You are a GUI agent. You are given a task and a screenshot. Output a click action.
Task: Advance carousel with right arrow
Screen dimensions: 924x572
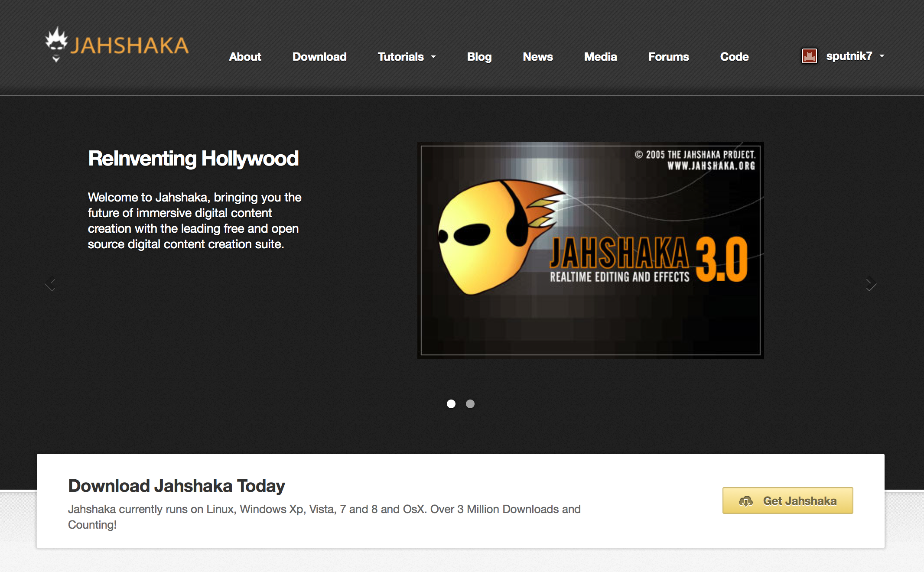[871, 284]
